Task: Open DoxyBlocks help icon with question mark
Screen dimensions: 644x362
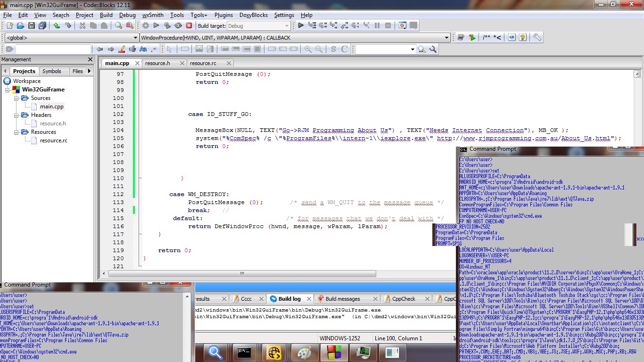Action: 523,37
